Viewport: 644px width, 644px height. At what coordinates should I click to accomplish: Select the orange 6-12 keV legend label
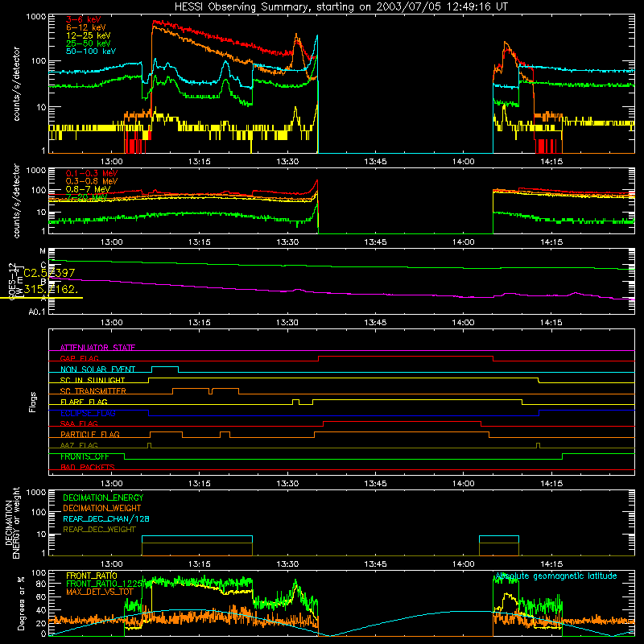click(86, 27)
